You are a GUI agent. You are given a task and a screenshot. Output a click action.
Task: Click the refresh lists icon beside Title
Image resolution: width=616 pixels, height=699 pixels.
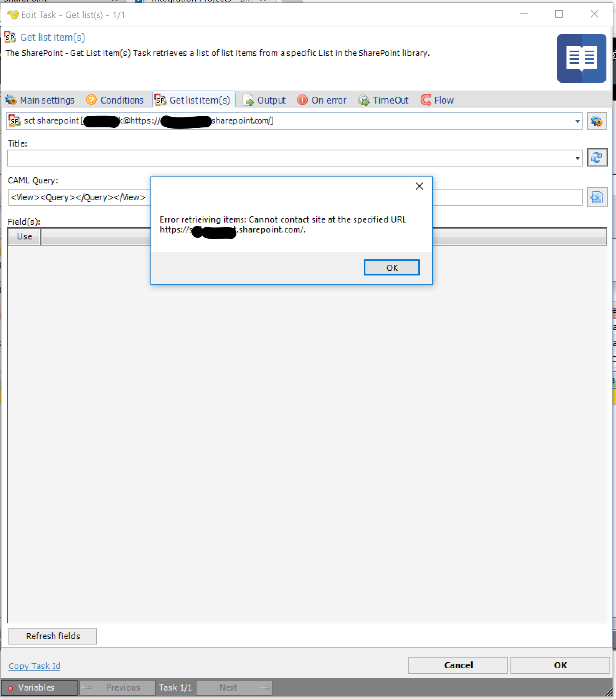pos(597,157)
